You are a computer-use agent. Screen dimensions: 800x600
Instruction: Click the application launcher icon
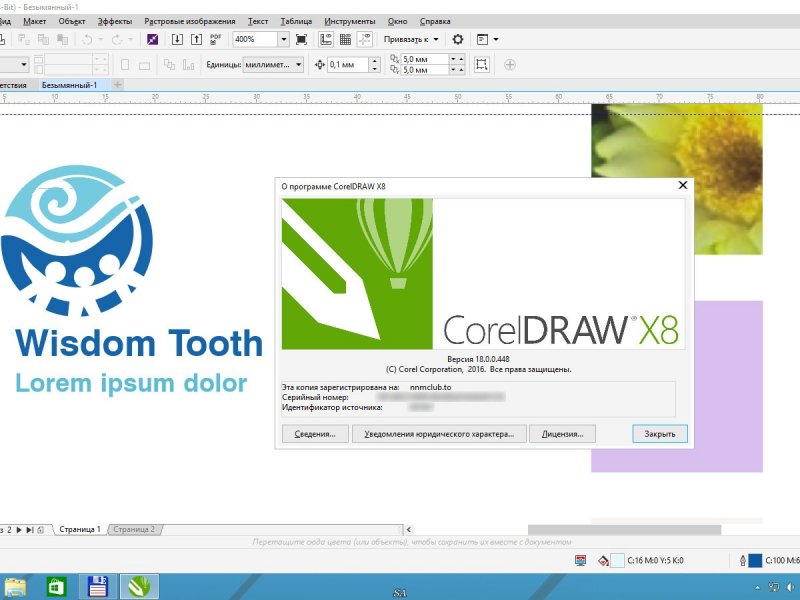(x=482, y=39)
